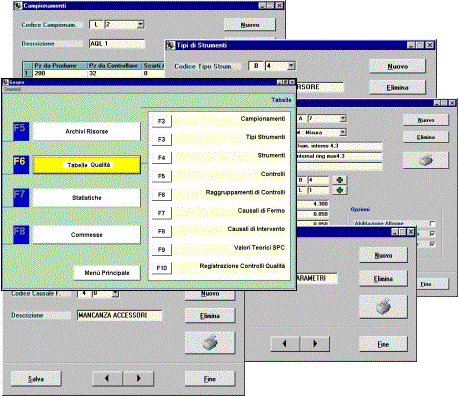Expand the Codice Tipo Strum. dropdown
This screenshot has width=458, height=396.
(x=291, y=66)
